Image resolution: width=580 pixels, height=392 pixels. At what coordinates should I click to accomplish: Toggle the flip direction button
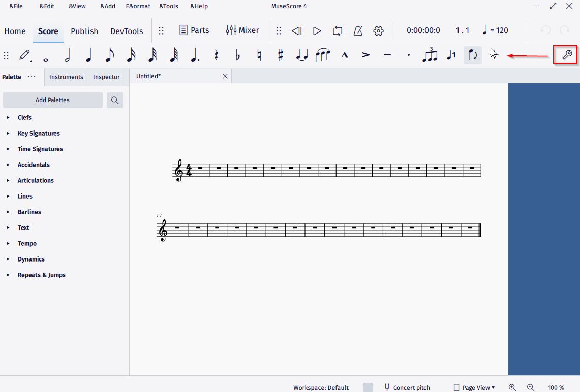coord(472,55)
